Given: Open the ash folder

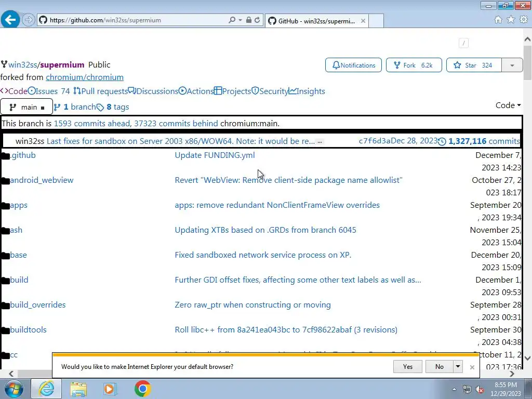Looking at the screenshot, I should pyautogui.click(x=16, y=230).
